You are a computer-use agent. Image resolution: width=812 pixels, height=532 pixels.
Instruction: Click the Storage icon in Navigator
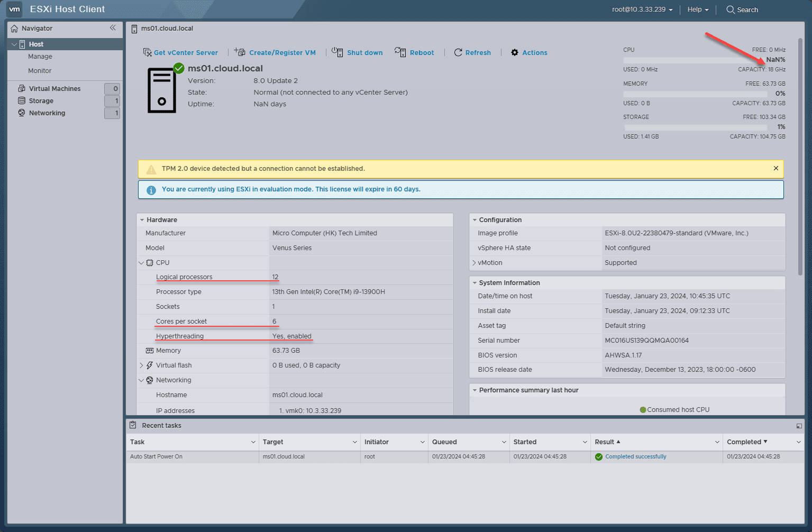coord(22,100)
